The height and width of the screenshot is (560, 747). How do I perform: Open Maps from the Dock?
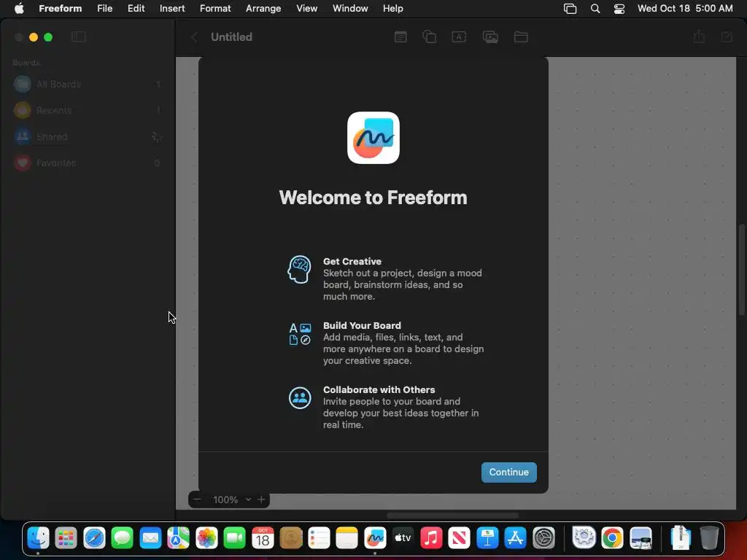pos(178,538)
